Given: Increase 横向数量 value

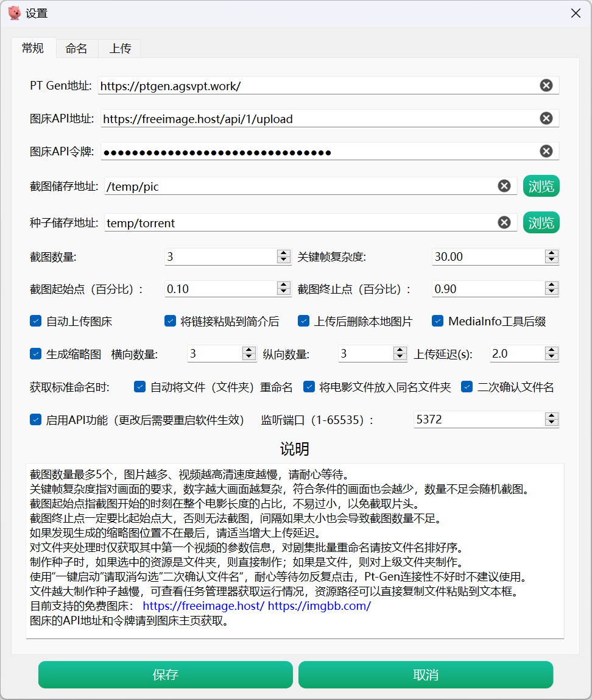Looking at the screenshot, I should (x=248, y=350).
